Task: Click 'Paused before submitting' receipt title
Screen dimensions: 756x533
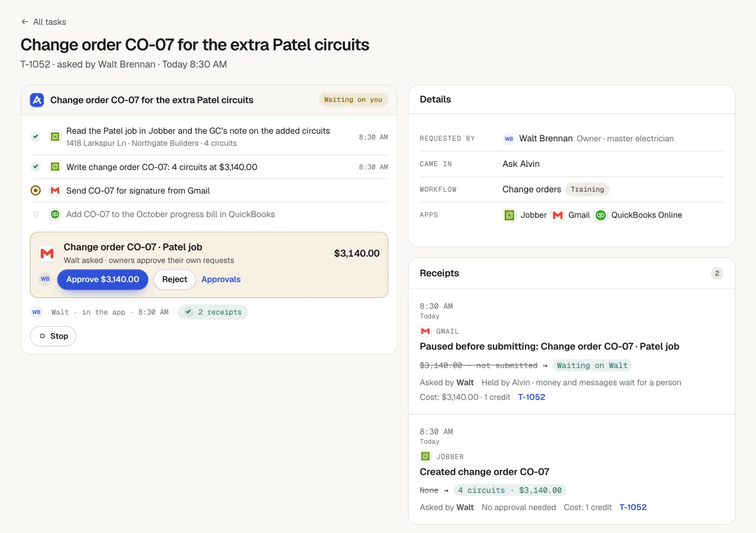Action: coord(550,346)
